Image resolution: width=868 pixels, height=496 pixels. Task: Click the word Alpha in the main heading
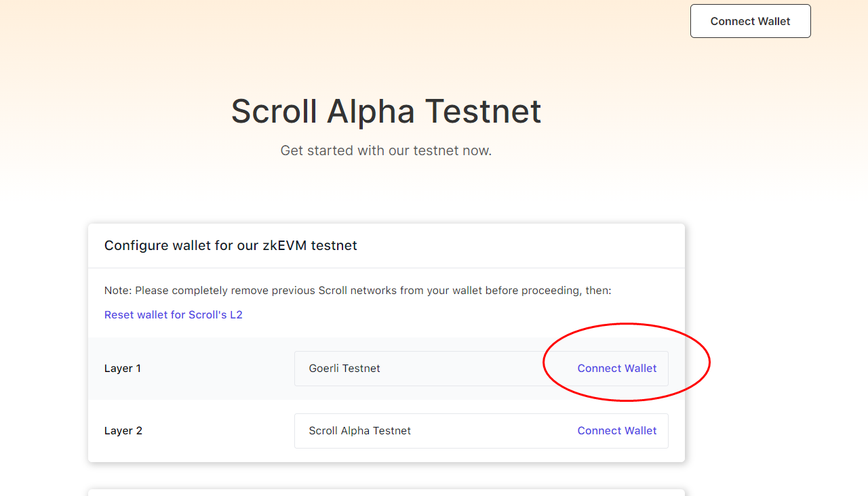point(371,112)
